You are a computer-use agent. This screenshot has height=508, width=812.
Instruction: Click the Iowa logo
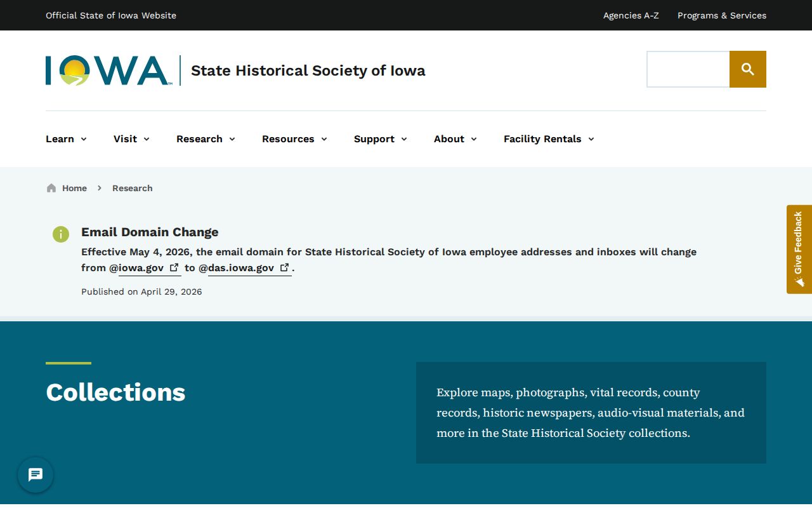pyautogui.click(x=108, y=70)
